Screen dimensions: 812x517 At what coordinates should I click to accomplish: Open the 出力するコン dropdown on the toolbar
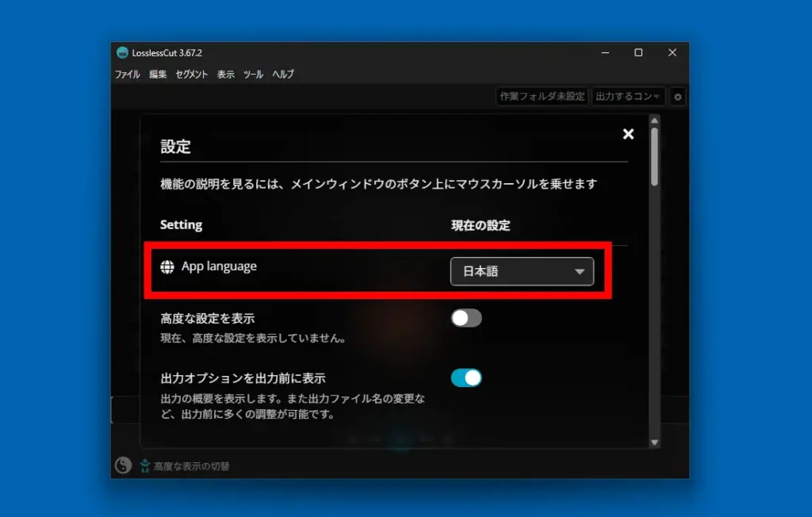tap(628, 96)
